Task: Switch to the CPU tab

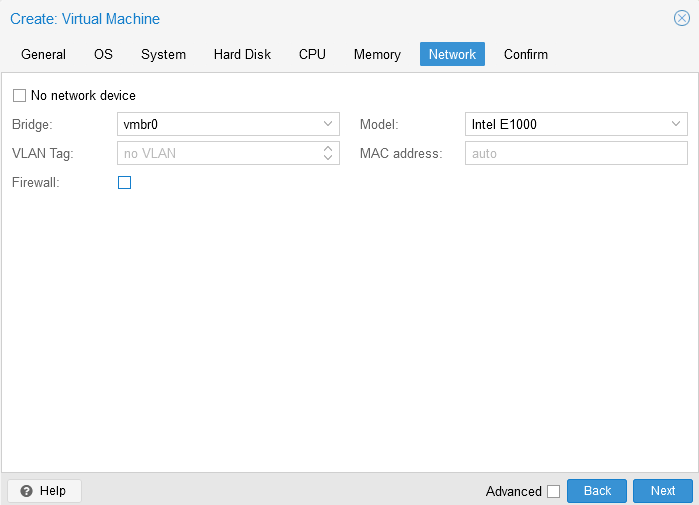Action: [312, 54]
